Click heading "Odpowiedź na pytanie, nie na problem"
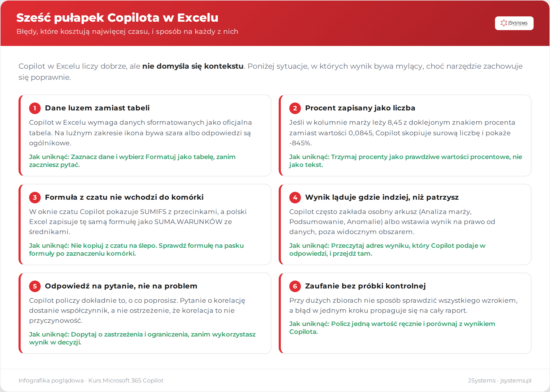This screenshot has height=392, width=550. (x=121, y=286)
